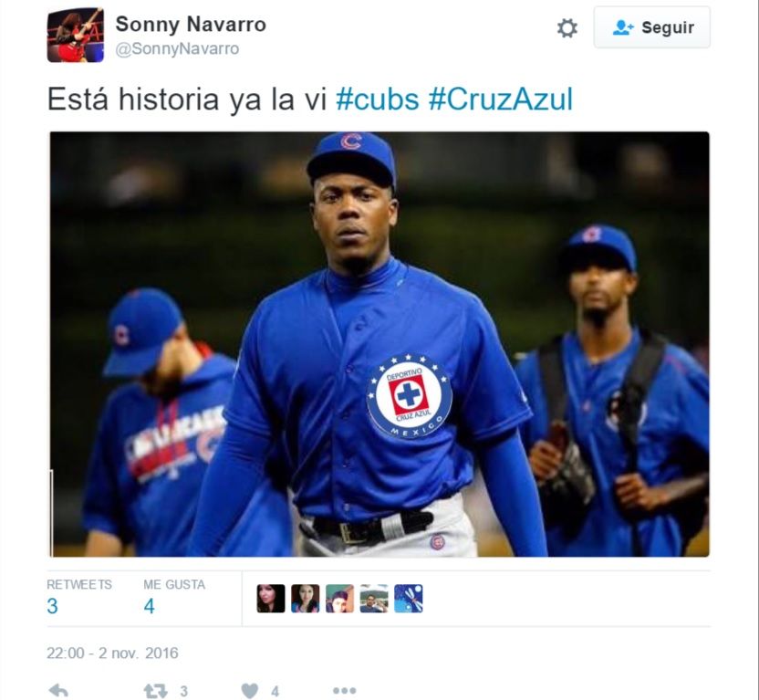Viewport: 759px width, 700px height.
Task: Click the reply arrow icon
Action: click(x=58, y=690)
